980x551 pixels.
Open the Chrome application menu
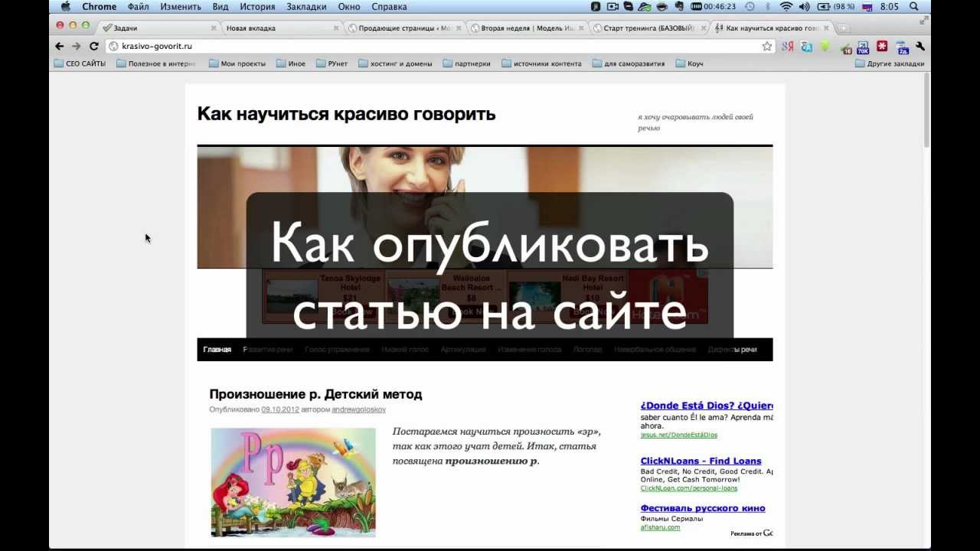pos(100,6)
